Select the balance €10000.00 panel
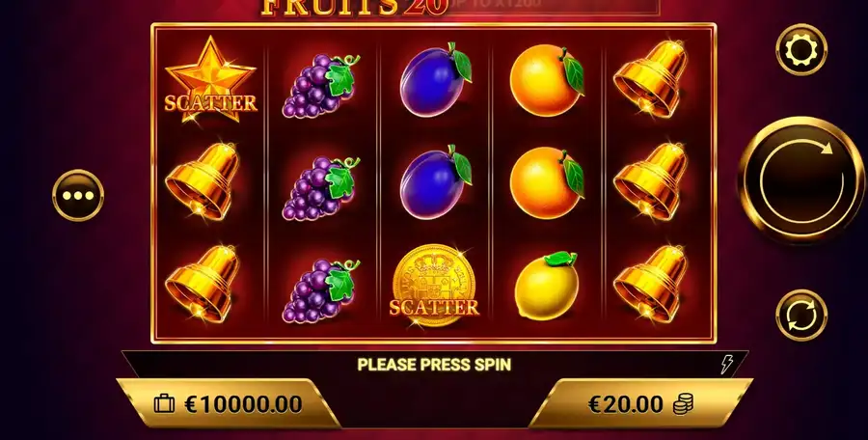 tap(228, 404)
